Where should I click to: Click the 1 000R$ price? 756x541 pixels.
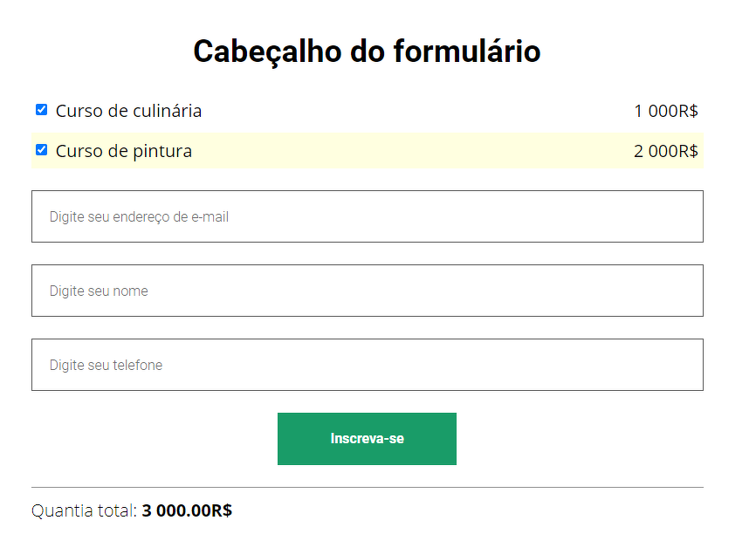click(665, 111)
